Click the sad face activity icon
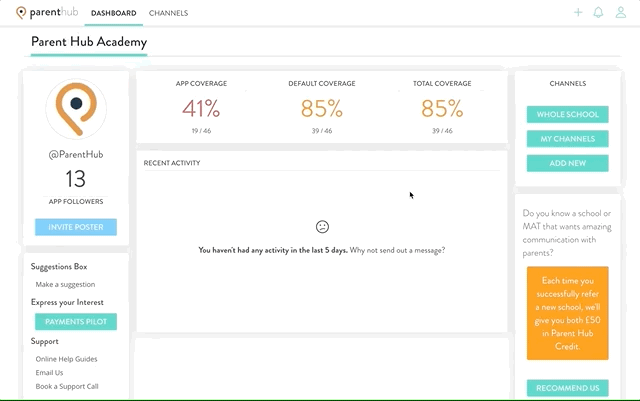The image size is (640, 401). coord(322,227)
